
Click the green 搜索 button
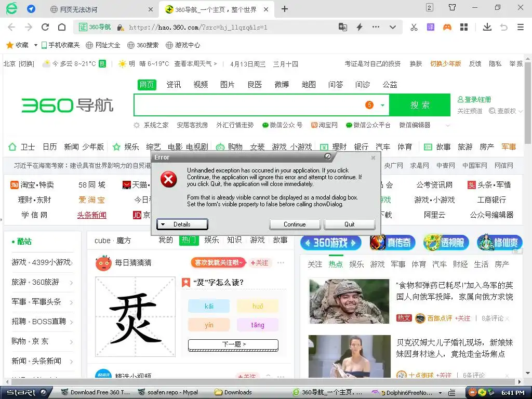pyautogui.click(x=420, y=105)
